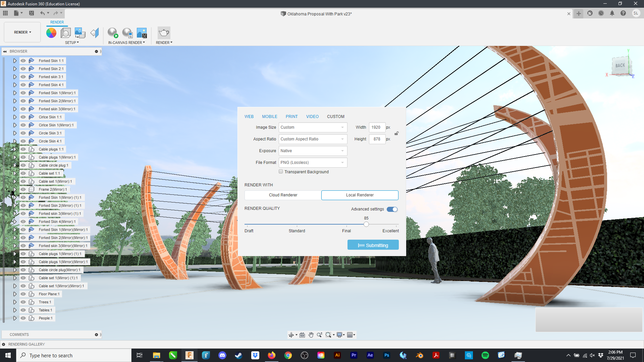Click the Decal tool icon

[x=80, y=33]
